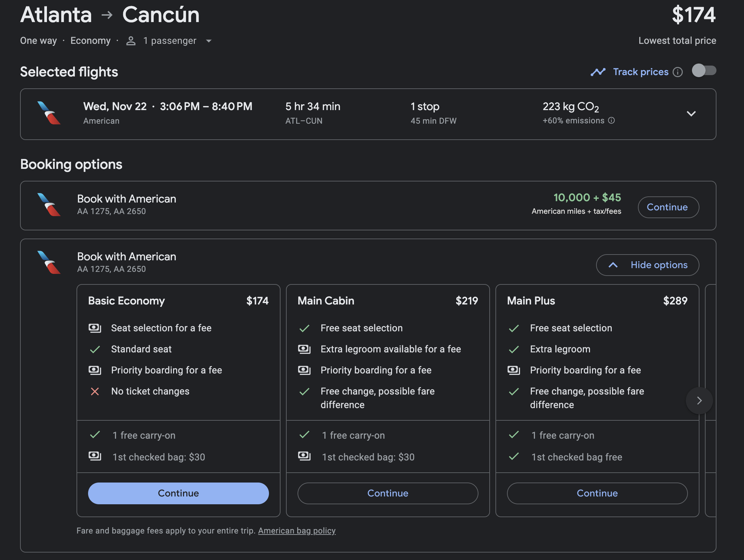Select the Economy cabin label
744x560 pixels.
point(90,40)
